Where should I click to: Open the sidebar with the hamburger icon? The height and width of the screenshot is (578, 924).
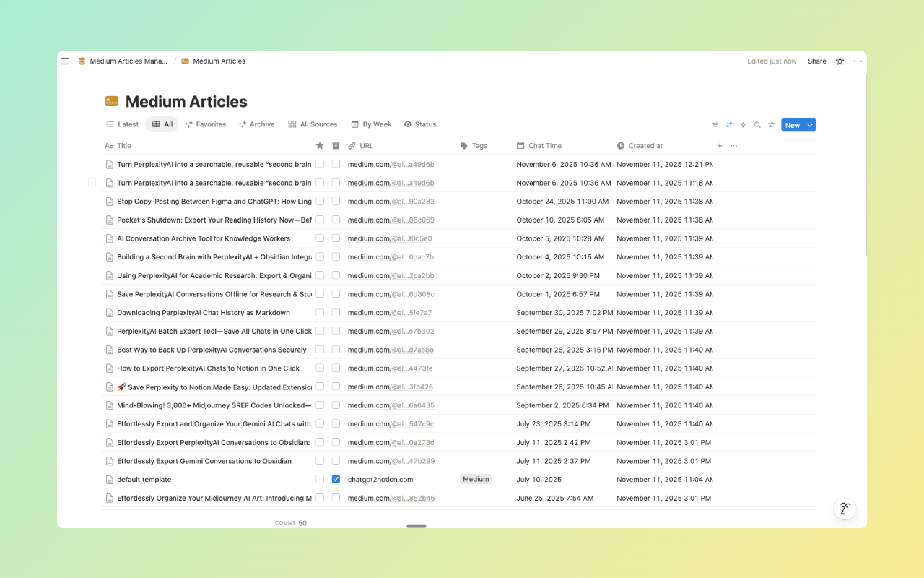click(x=65, y=61)
